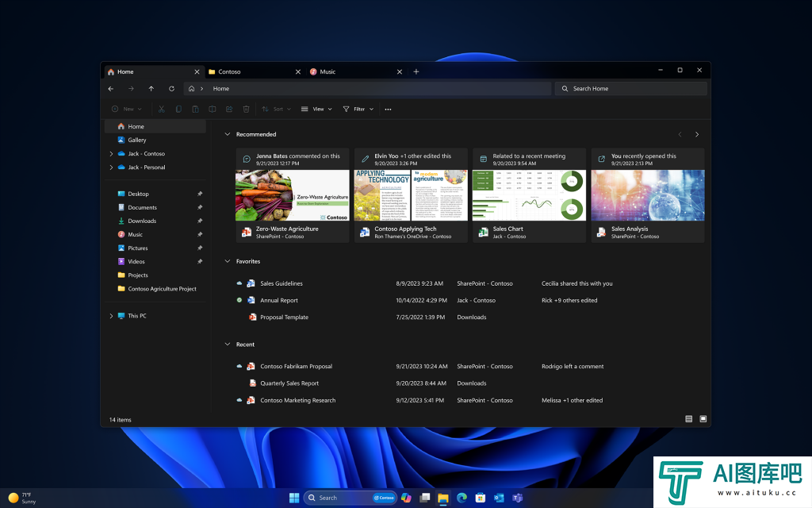Open the Sales Analysis thumbnail
This screenshot has width=812, height=508.
point(648,195)
